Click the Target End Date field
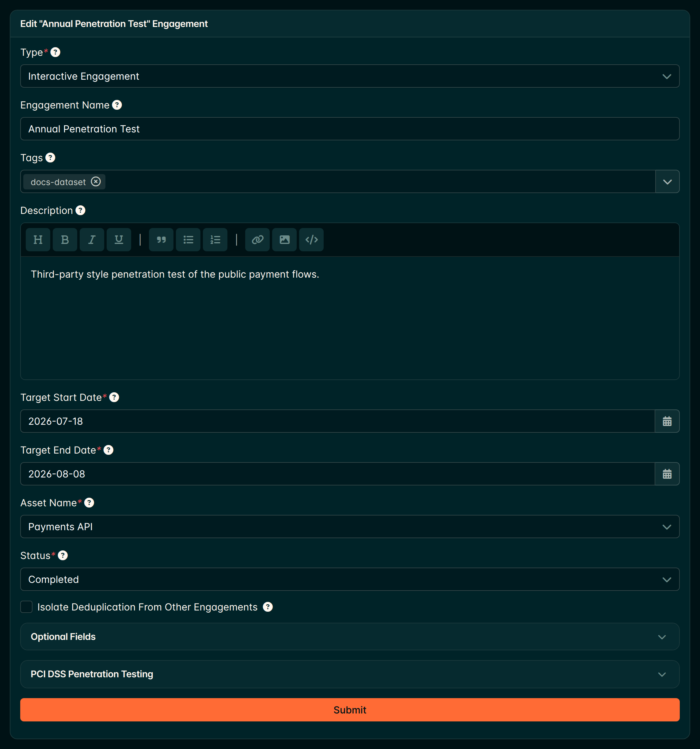The width and height of the screenshot is (700, 749). [337, 474]
